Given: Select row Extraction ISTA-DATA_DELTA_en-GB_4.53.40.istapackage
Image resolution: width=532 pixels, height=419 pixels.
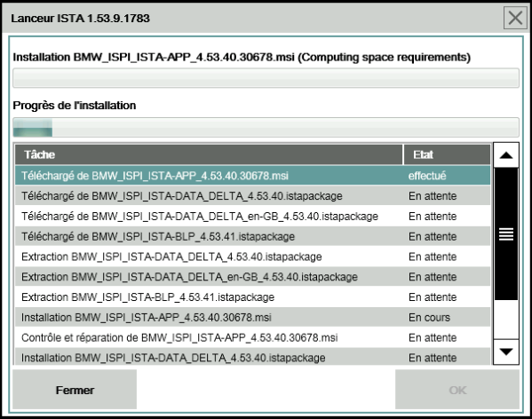Looking at the screenshot, I should point(253,277).
